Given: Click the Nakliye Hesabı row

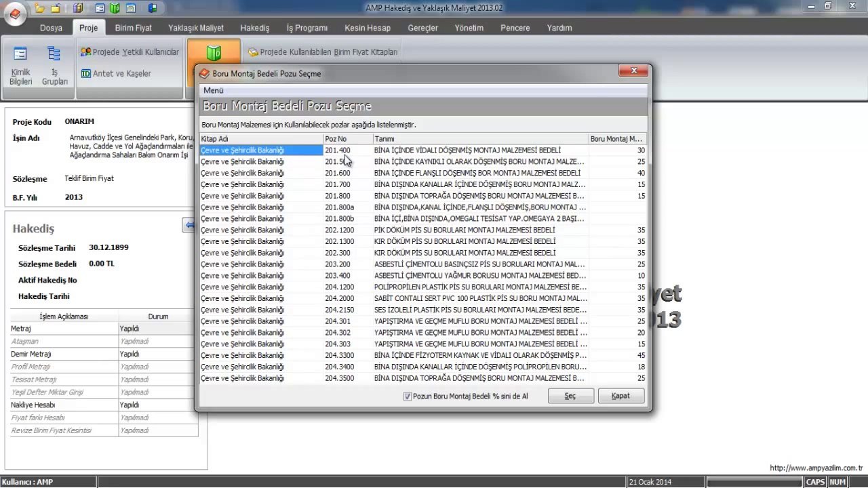Looking at the screenshot, I should pyautogui.click(x=104, y=405).
